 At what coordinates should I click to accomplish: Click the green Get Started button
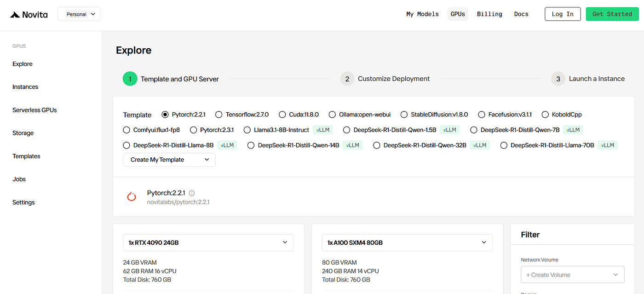coord(612,14)
